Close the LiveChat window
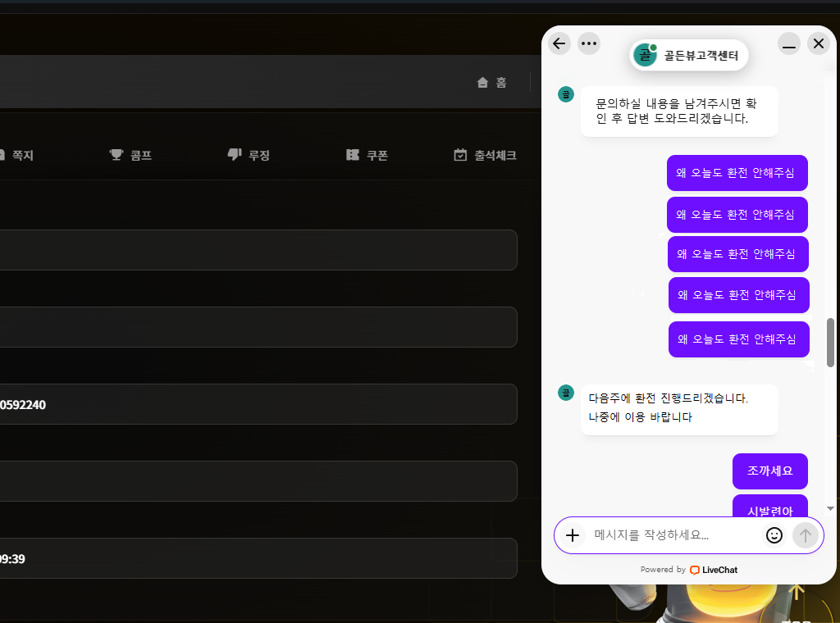This screenshot has height=623, width=840. click(x=819, y=43)
